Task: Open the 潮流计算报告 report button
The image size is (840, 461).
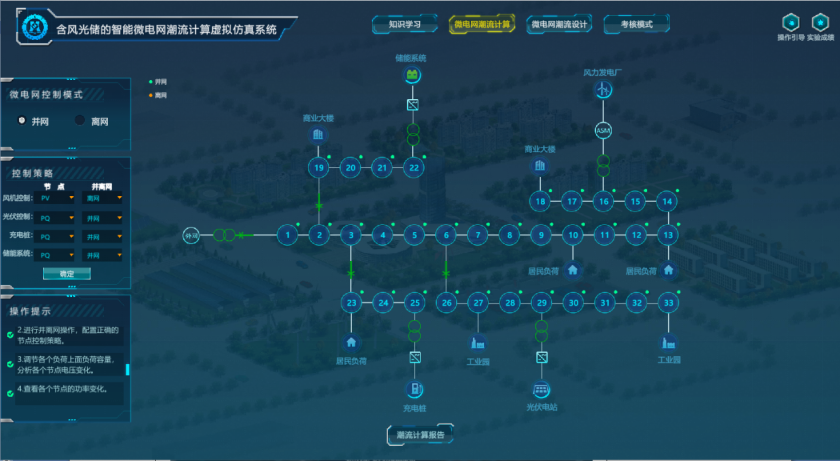Action: [x=420, y=435]
